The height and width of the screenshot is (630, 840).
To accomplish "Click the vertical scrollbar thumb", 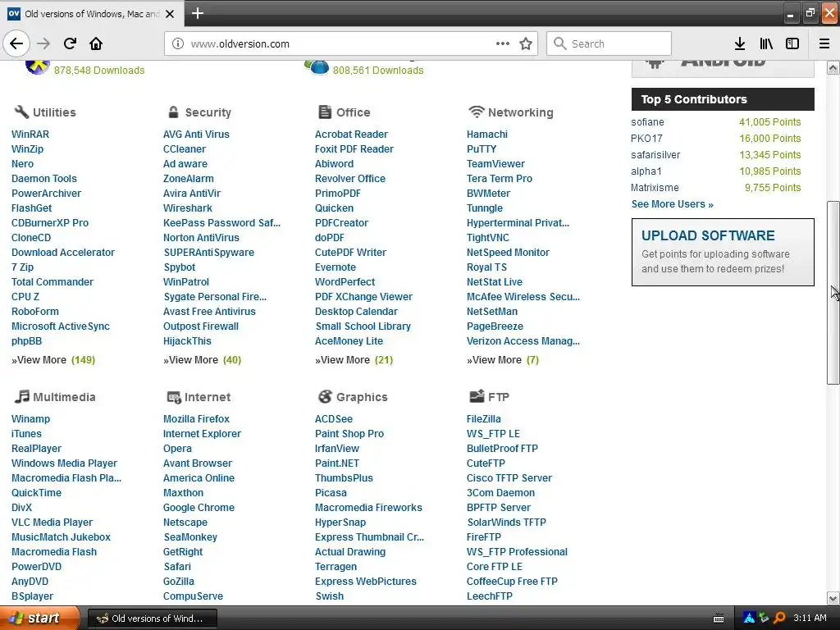I will point(833,293).
